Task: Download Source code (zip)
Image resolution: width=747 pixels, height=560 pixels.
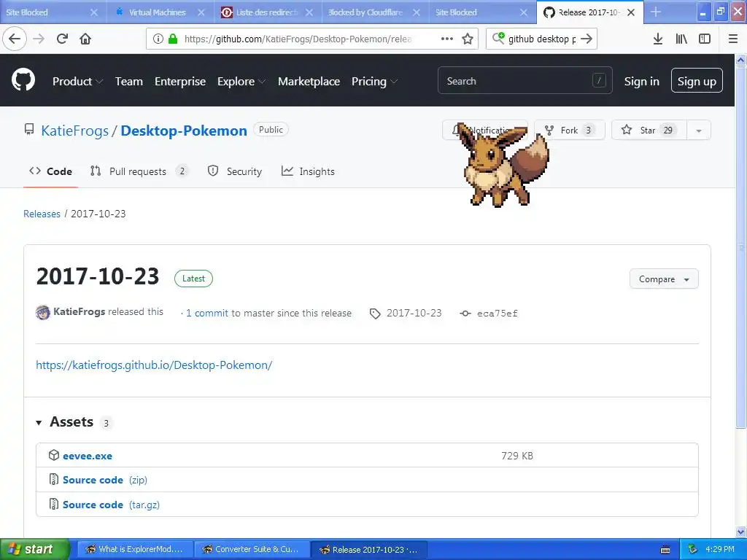Action: (105, 480)
